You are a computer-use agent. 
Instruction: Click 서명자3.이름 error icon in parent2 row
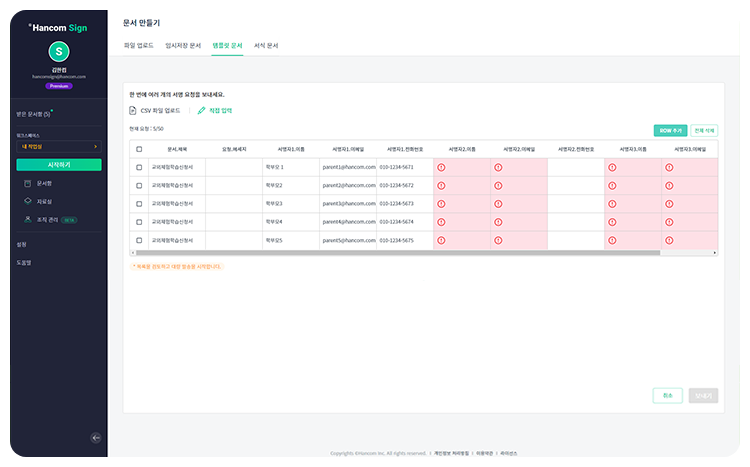[612, 186]
